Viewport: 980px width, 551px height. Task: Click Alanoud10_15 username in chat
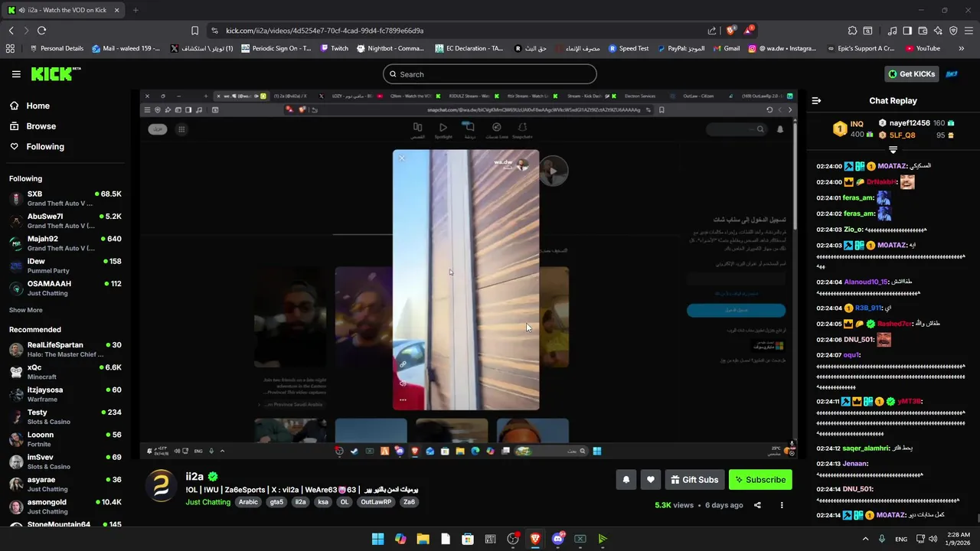tap(866, 282)
